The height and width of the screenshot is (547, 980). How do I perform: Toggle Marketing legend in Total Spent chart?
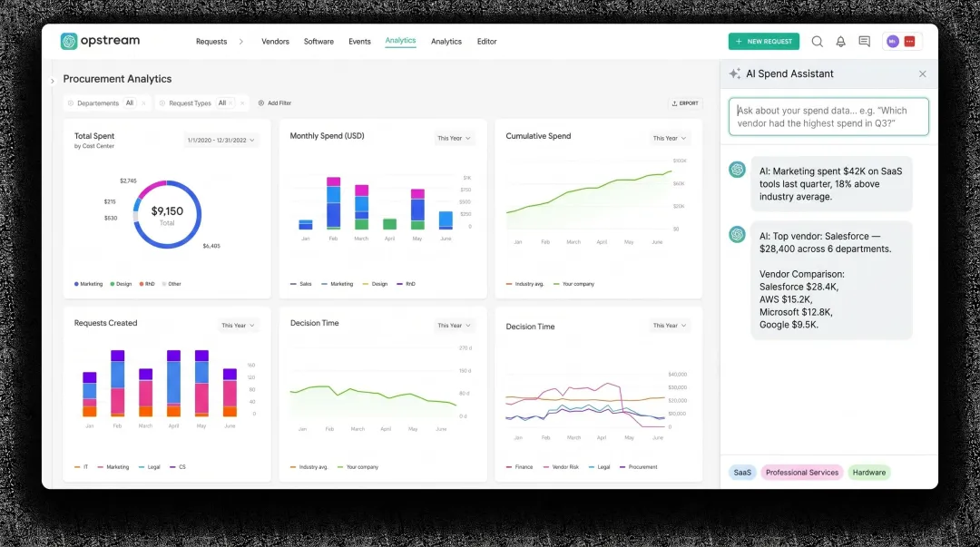point(89,284)
